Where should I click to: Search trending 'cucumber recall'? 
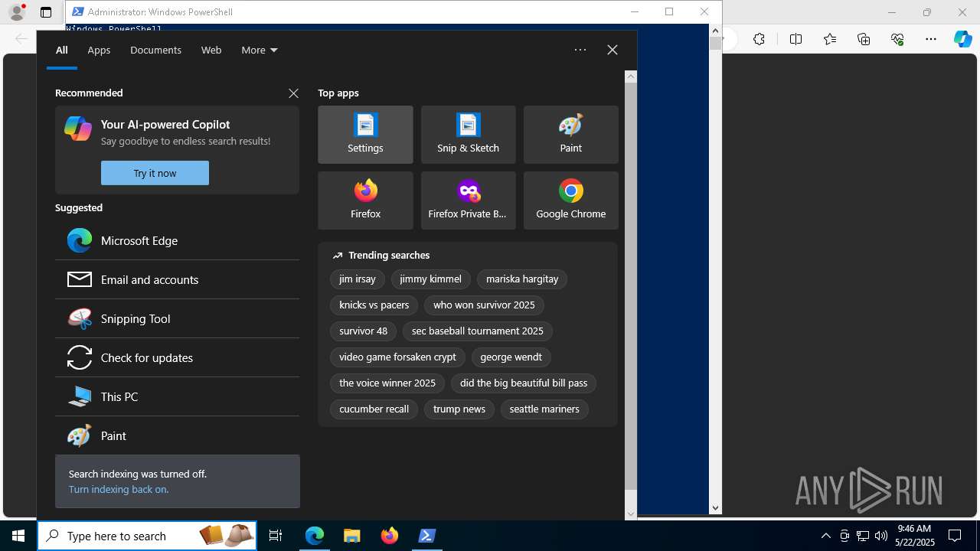click(x=374, y=409)
